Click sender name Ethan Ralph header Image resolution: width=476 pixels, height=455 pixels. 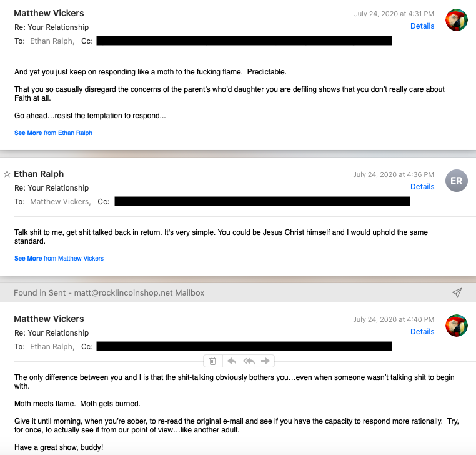click(x=39, y=174)
